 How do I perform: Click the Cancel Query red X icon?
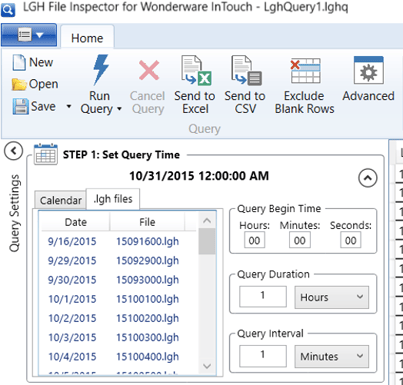point(148,70)
